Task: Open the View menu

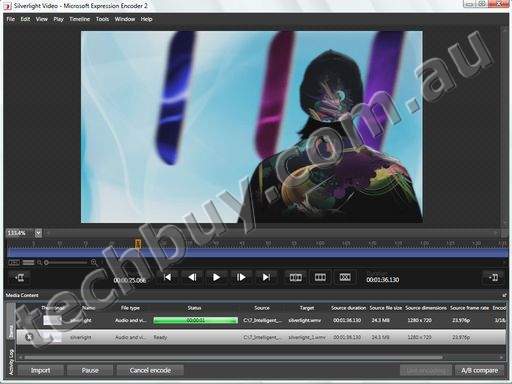Action: (42, 19)
